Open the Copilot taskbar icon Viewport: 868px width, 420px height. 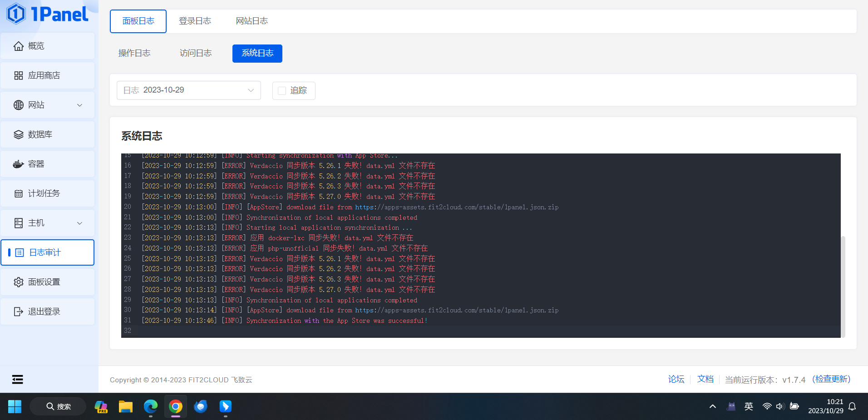click(x=101, y=406)
